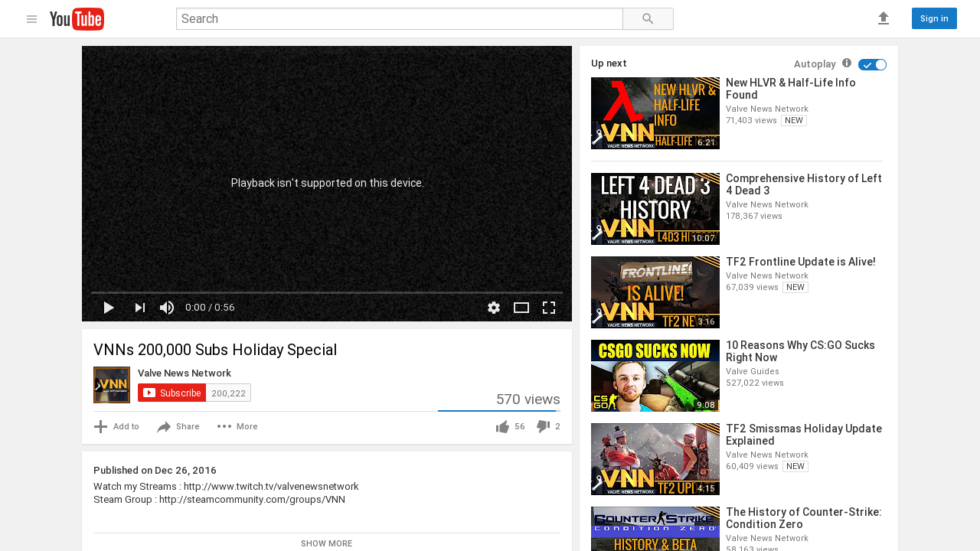Viewport: 980px width, 551px height.
Task: Share this video
Action: pos(178,427)
